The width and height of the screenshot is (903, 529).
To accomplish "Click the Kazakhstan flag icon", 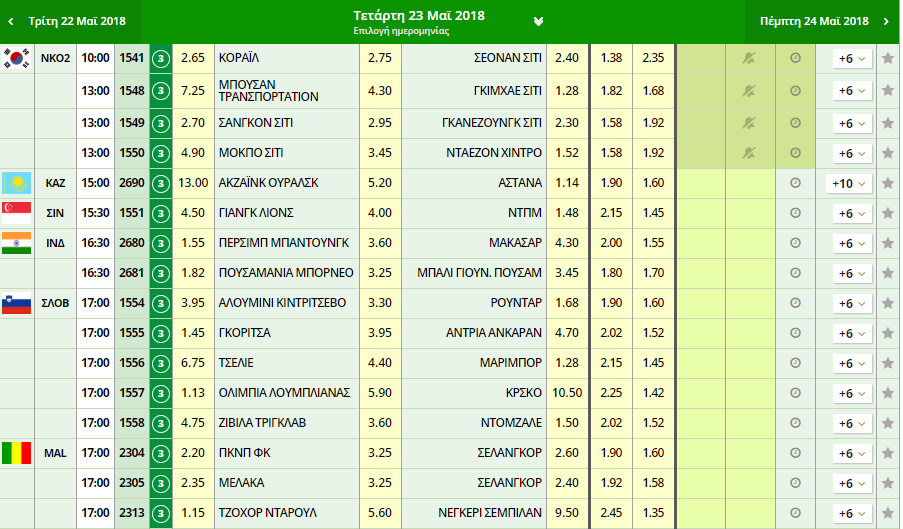I will 17,183.
